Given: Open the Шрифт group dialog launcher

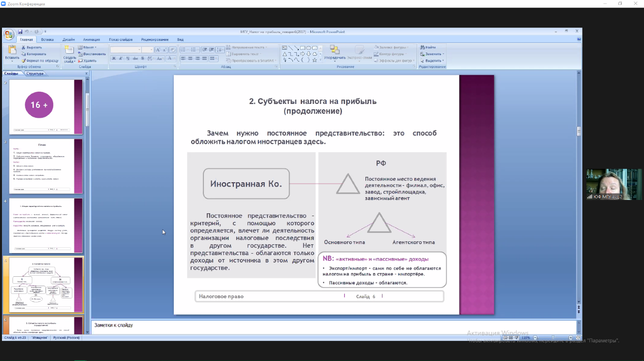Looking at the screenshot, I should pyautogui.click(x=175, y=66).
